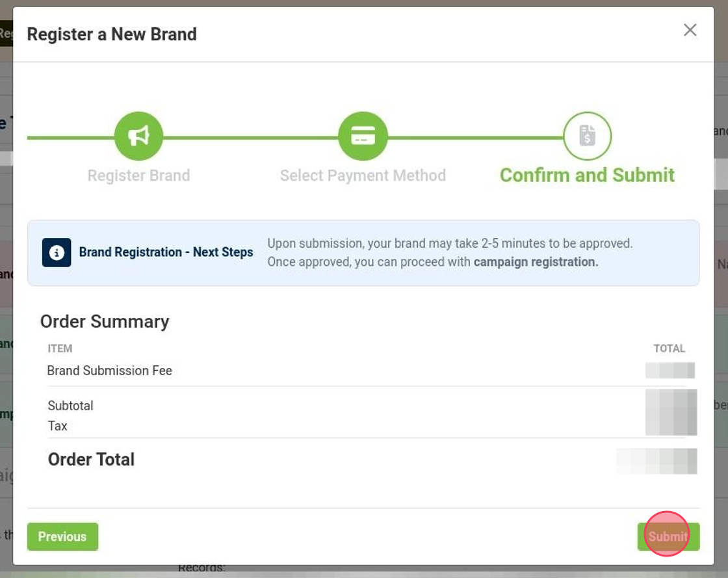Select the Confirm and Submit step label
This screenshot has height=578, width=728.
[x=587, y=176]
